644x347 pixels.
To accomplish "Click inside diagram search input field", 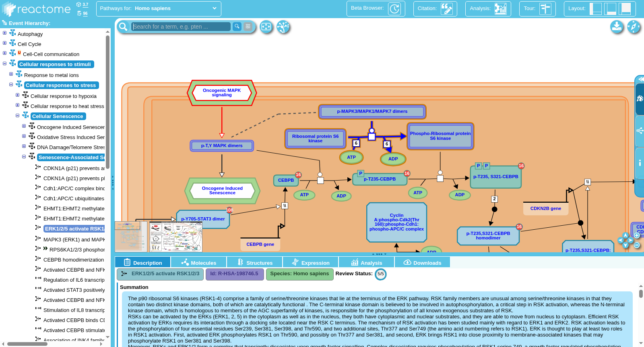I will tap(181, 27).
